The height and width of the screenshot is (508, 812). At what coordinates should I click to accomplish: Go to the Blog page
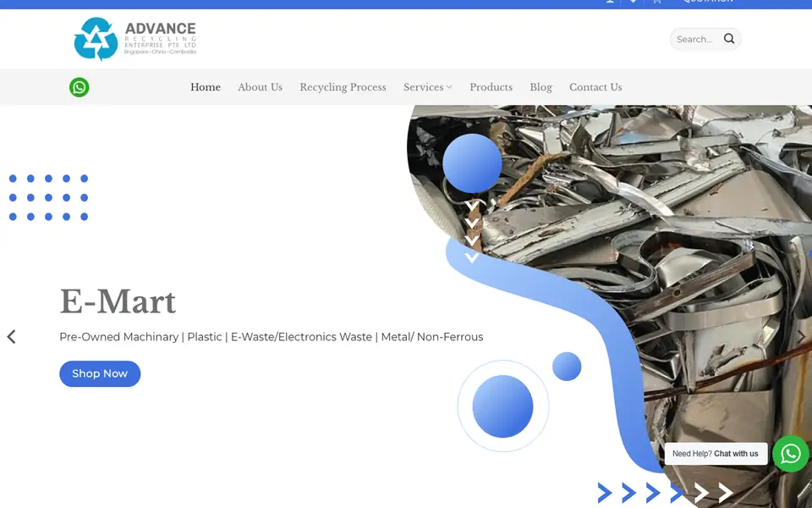[540, 87]
